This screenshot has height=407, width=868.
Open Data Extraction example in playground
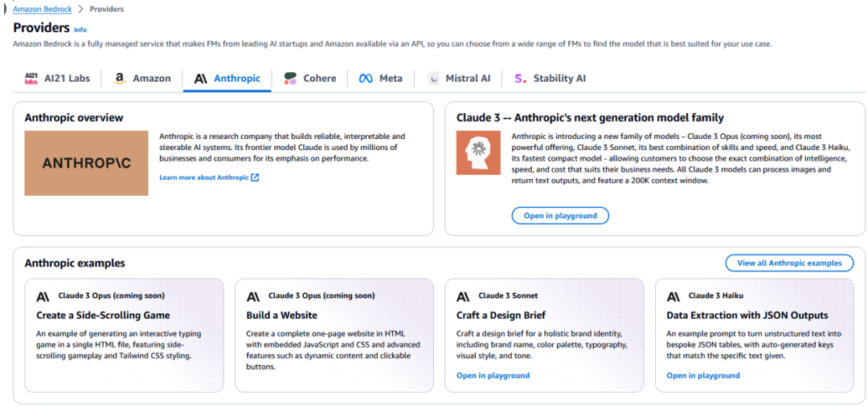pos(703,376)
